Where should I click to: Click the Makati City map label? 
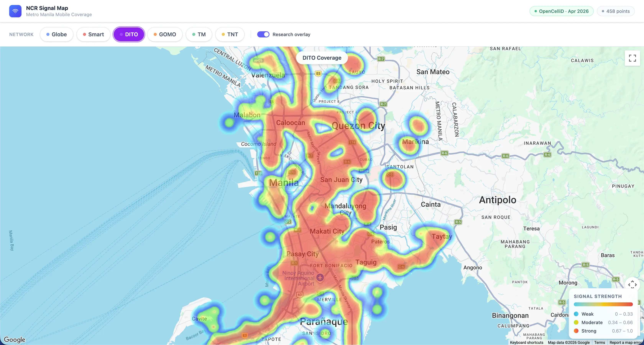click(327, 231)
